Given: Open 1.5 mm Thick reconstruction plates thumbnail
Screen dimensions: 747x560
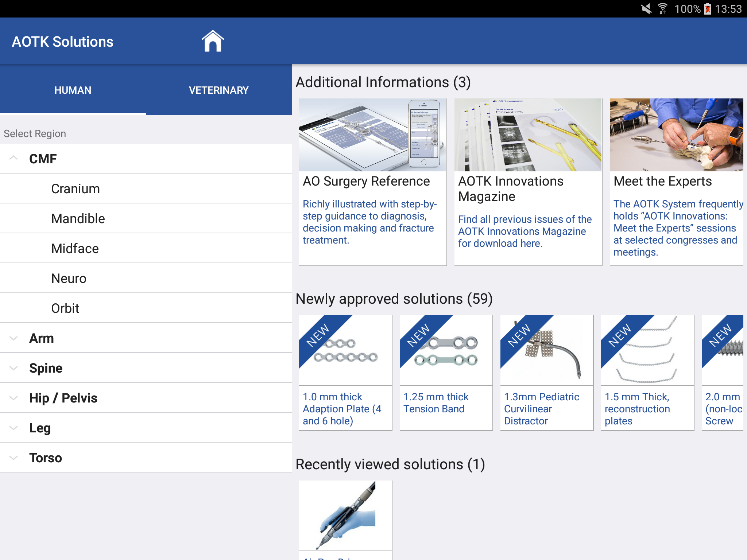Looking at the screenshot, I should pyautogui.click(x=647, y=350).
